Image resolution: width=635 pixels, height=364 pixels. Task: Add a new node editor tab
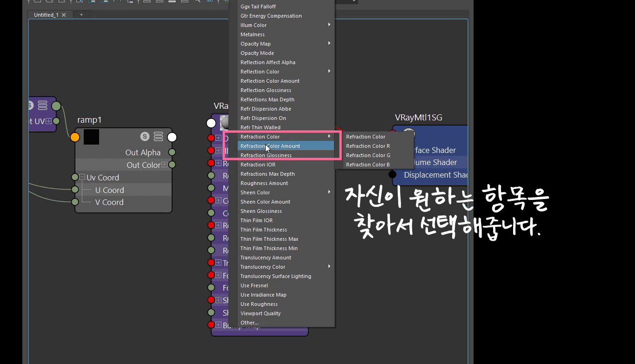pos(81,15)
